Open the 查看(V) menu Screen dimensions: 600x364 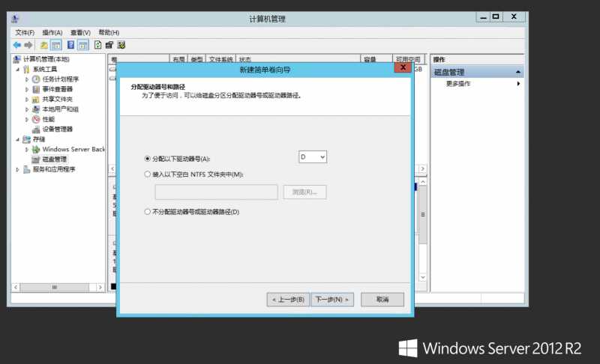pyautogui.click(x=80, y=32)
